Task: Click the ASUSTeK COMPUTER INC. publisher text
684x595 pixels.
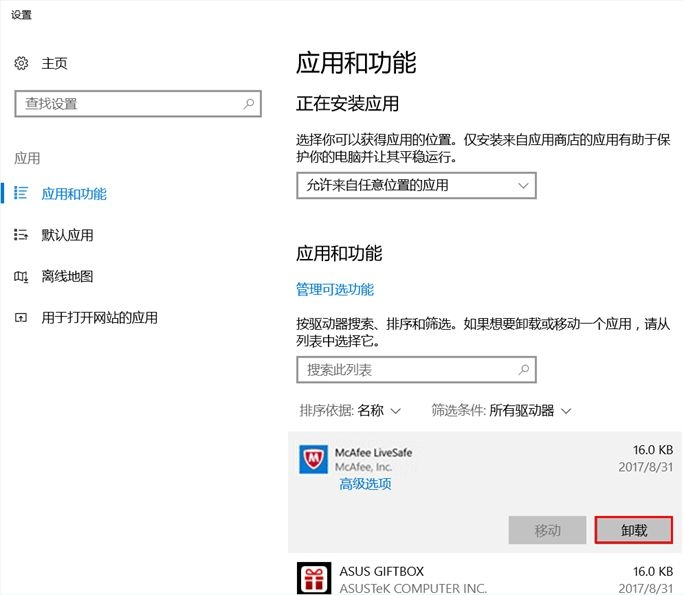Action: tap(413, 588)
